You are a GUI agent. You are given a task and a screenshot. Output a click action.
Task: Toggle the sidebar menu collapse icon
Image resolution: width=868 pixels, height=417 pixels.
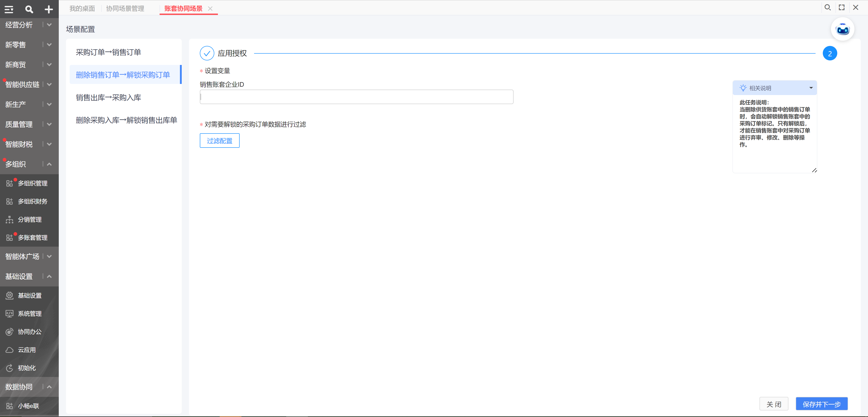pos(9,9)
